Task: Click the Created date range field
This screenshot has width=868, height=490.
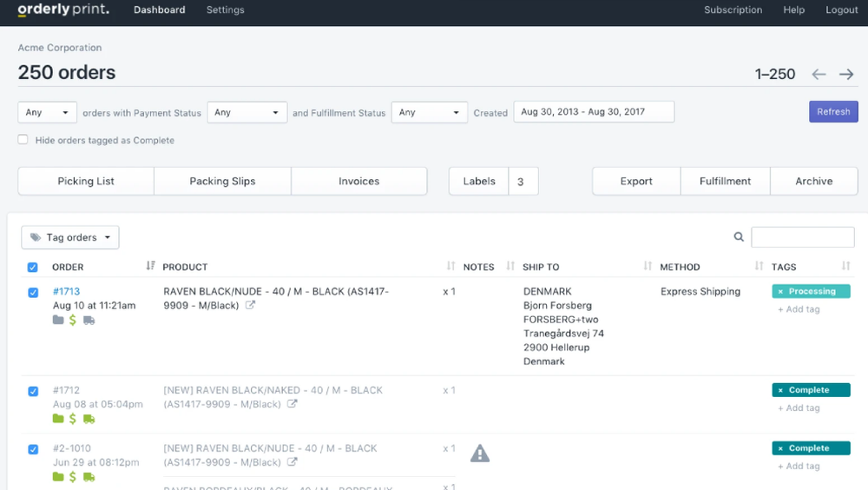Action: (594, 111)
